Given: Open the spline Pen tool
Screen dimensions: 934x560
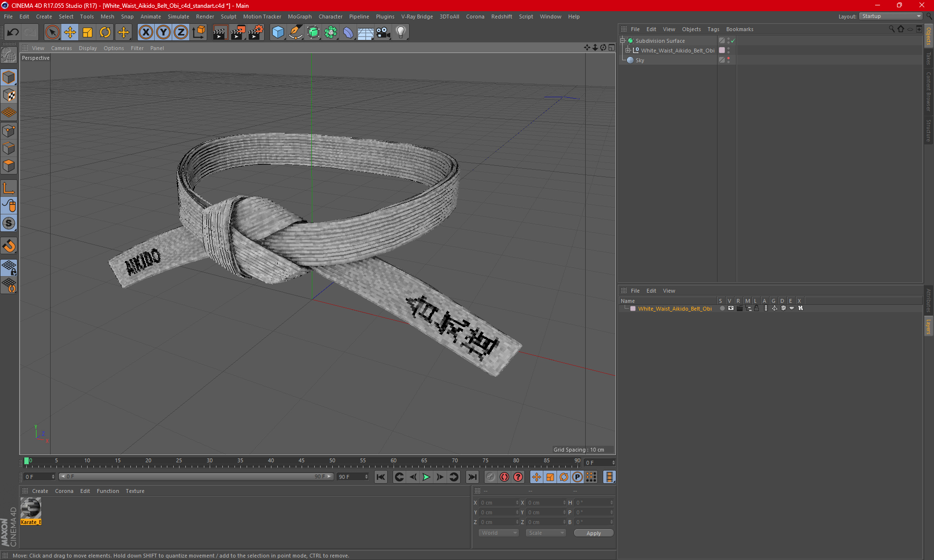Looking at the screenshot, I should (296, 33).
